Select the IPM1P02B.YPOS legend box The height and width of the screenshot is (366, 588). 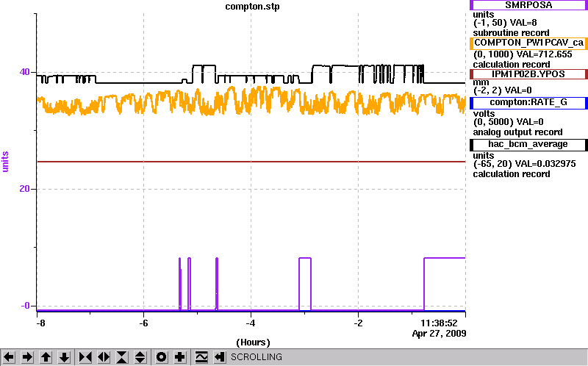pyautogui.click(x=528, y=74)
